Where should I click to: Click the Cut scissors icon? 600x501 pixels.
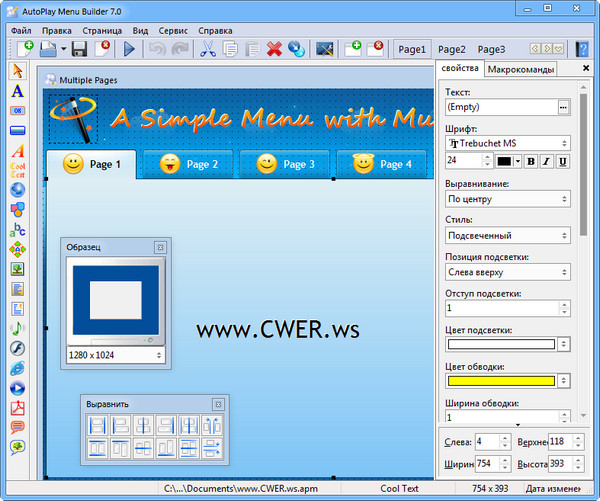click(208, 49)
